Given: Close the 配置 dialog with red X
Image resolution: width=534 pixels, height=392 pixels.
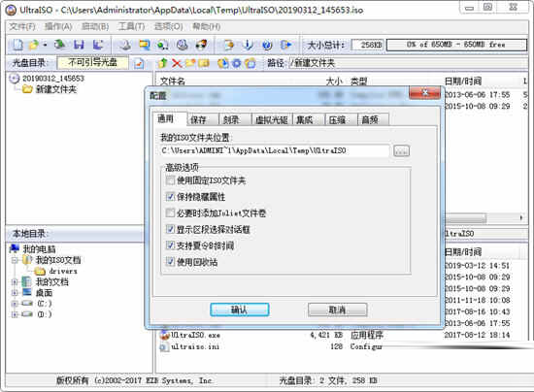Looking at the screenshot, I should tap(424, 92).
